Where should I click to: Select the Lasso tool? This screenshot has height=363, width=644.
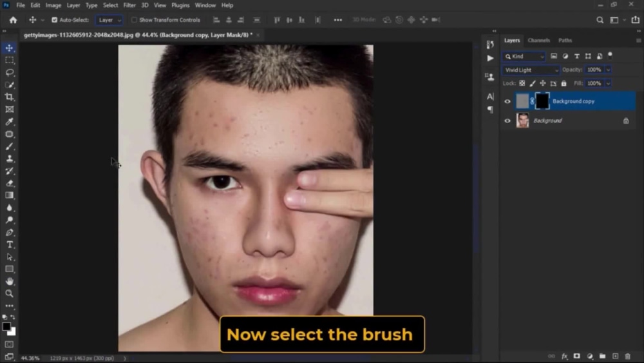pos(10,72)
